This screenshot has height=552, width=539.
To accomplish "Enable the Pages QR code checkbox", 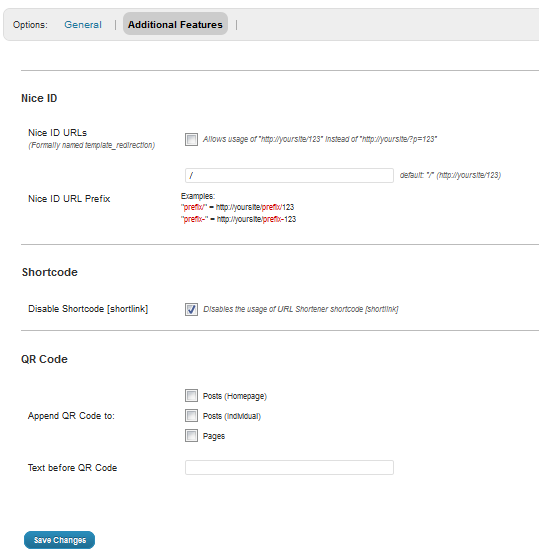I will 192,436.
